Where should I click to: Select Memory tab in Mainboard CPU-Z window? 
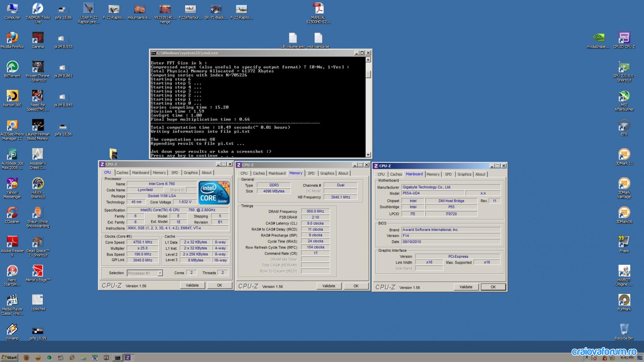(433, 174)
